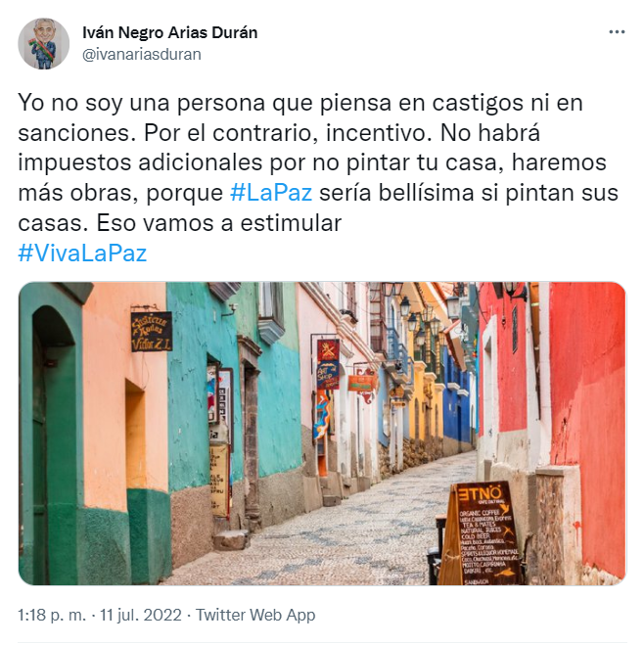The height and width of the screenshot is (645, 644).
Task: Open the colorful street photo attachment
Action: pyautogui.click(x=322, y=434)
